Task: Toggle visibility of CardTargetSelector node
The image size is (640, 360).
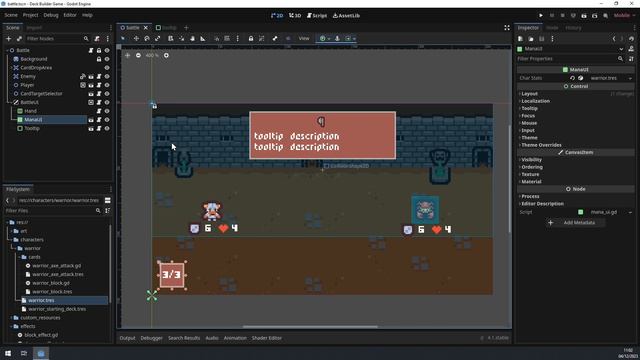Action: click(107, 94)
